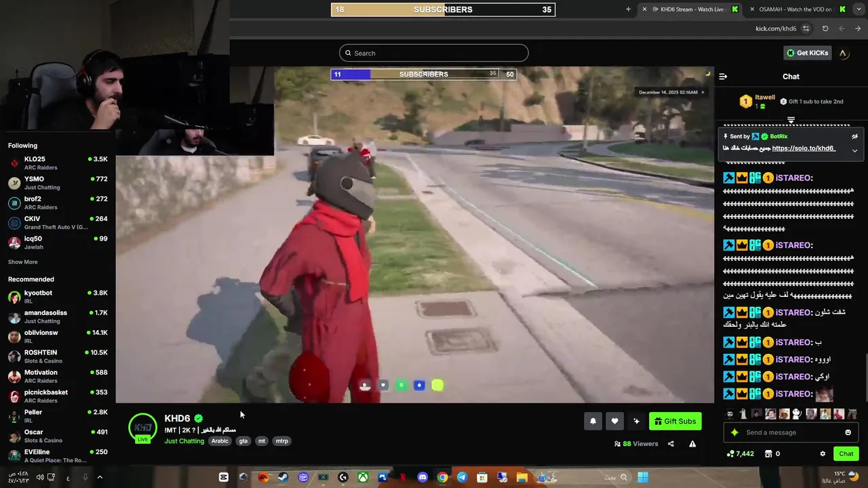Click the top subscribers goal progress bar

click(443, 9)
